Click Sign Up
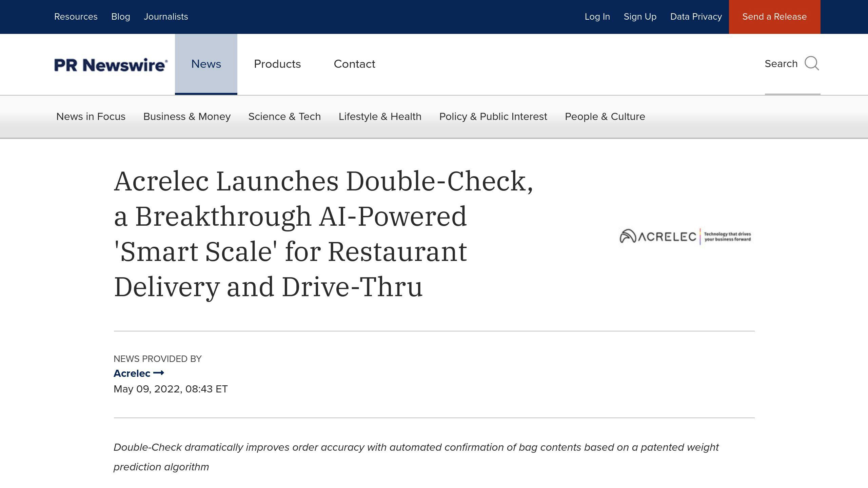The height and width of the screenshot is (488, 868). pos(640,17)
